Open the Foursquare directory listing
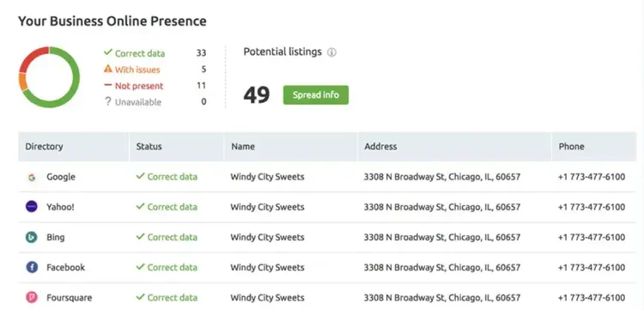 point(69,298)
